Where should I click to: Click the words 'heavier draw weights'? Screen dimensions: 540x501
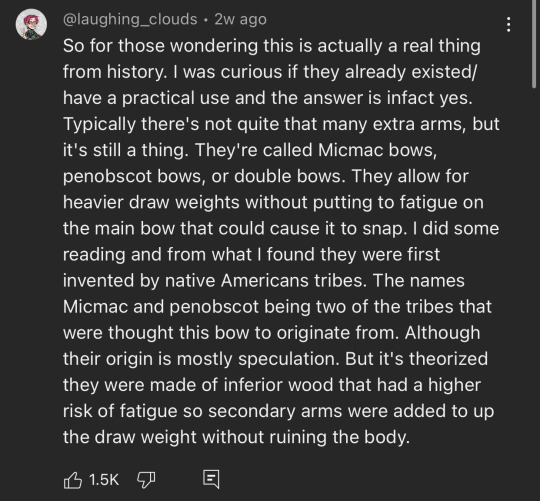[x=151, y=202]
